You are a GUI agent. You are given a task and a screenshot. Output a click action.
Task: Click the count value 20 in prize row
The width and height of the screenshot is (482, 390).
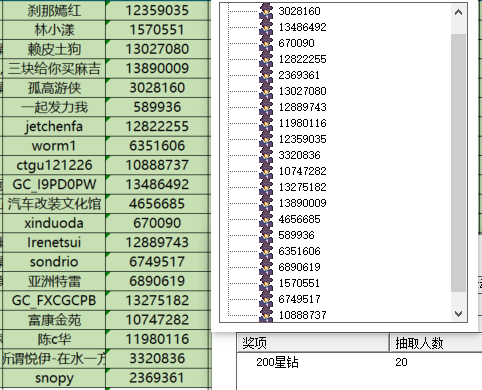click(x=401, y=362)
